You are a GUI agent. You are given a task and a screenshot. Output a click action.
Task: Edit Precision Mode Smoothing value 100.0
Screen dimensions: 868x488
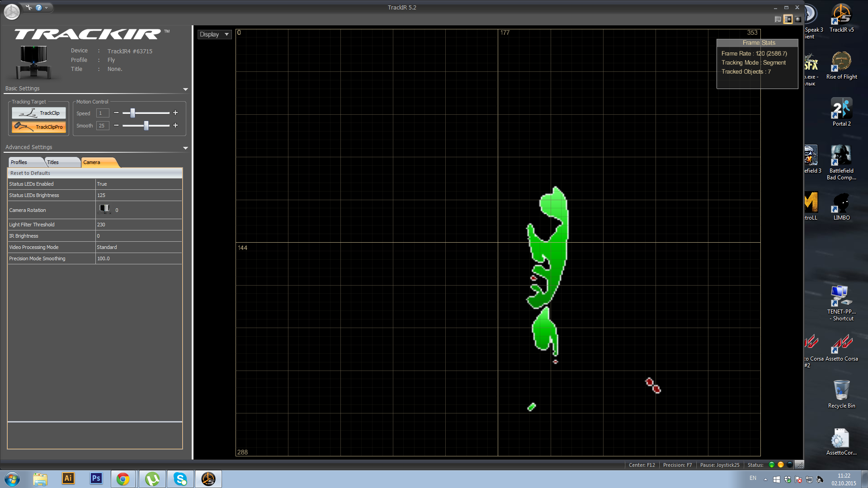(x=138, y=258)
